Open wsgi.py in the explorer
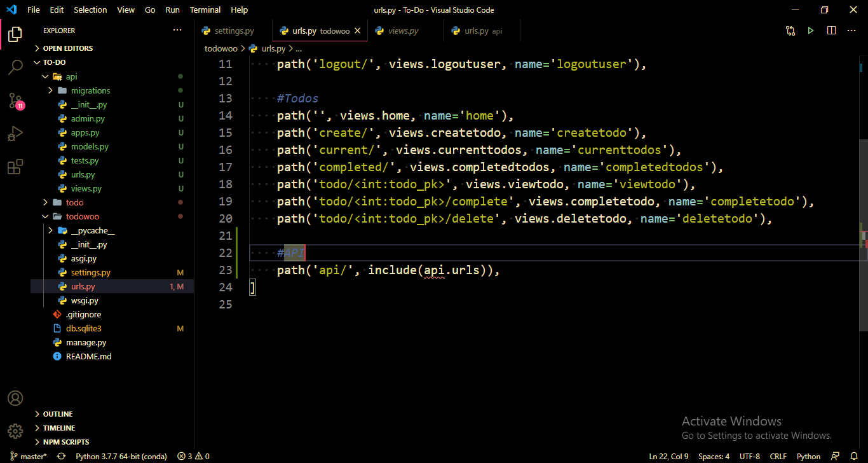868x463 pixels. [x=112, y=300]
